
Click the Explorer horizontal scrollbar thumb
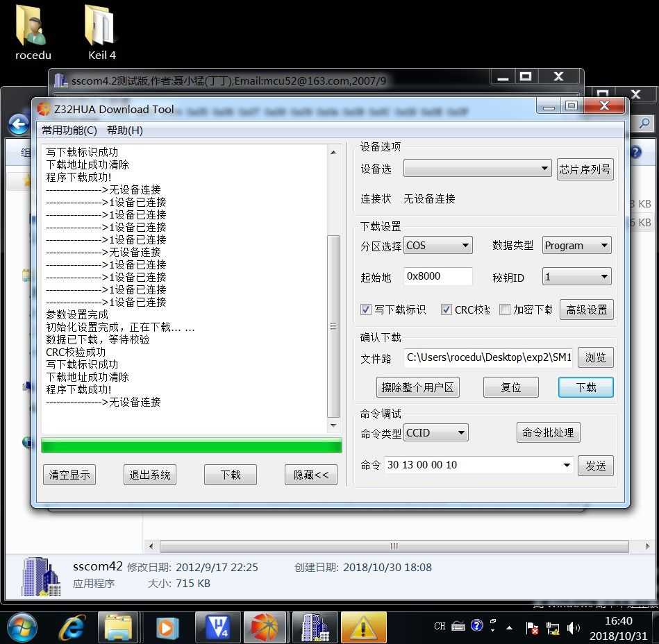tap(394, 546)
